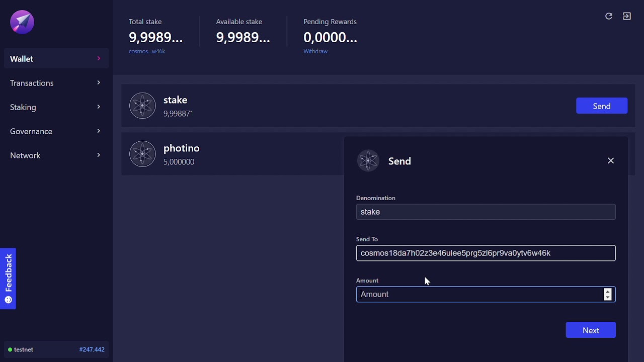Click the chevron next to Network
The image size is (644, 362).
(99, 155)
